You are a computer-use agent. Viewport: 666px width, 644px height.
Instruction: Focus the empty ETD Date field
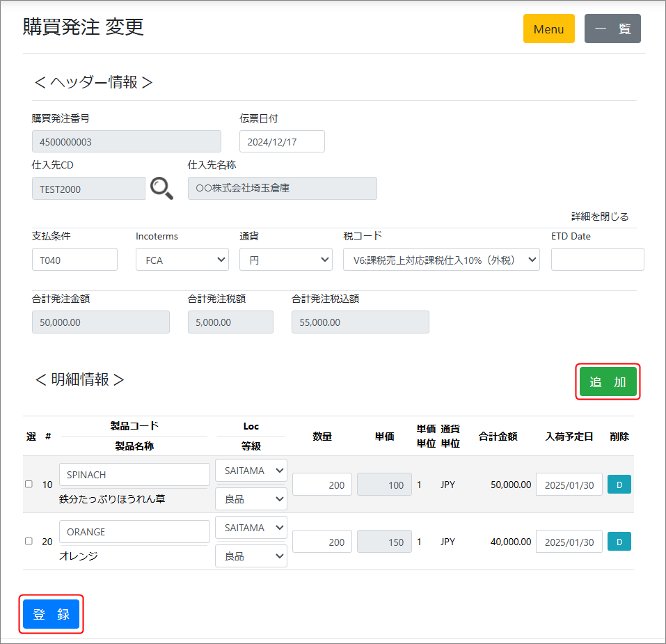(597, 260)
